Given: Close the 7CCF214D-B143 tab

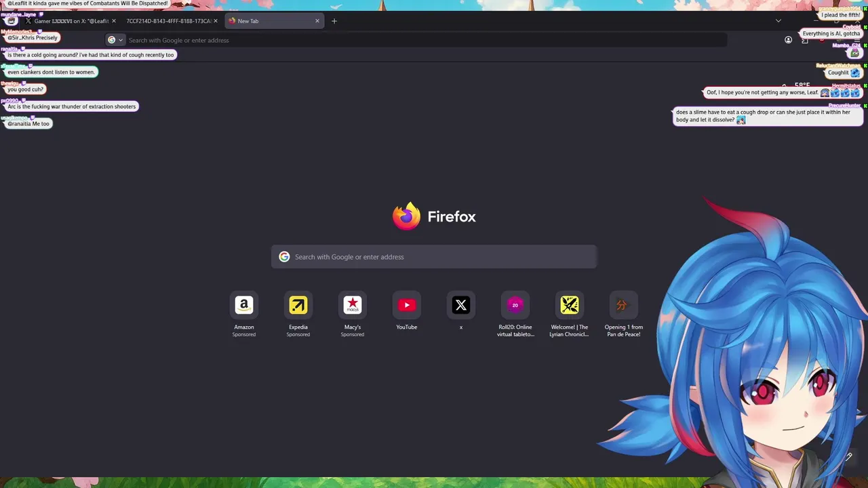Looking at the screenshot, I should 216,21.
